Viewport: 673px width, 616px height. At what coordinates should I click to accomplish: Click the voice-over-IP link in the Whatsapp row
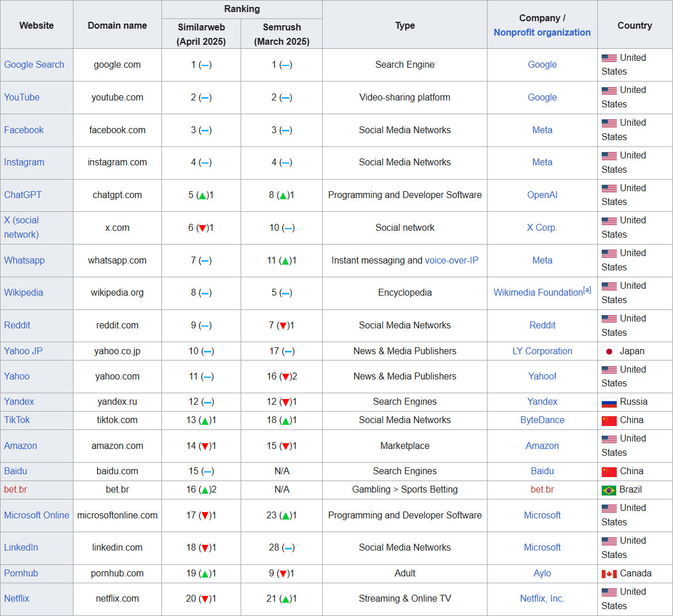(x=452, y=261)
